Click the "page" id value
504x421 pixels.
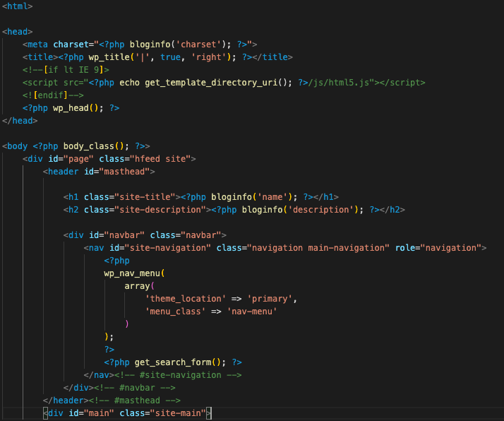coord(79,159)
